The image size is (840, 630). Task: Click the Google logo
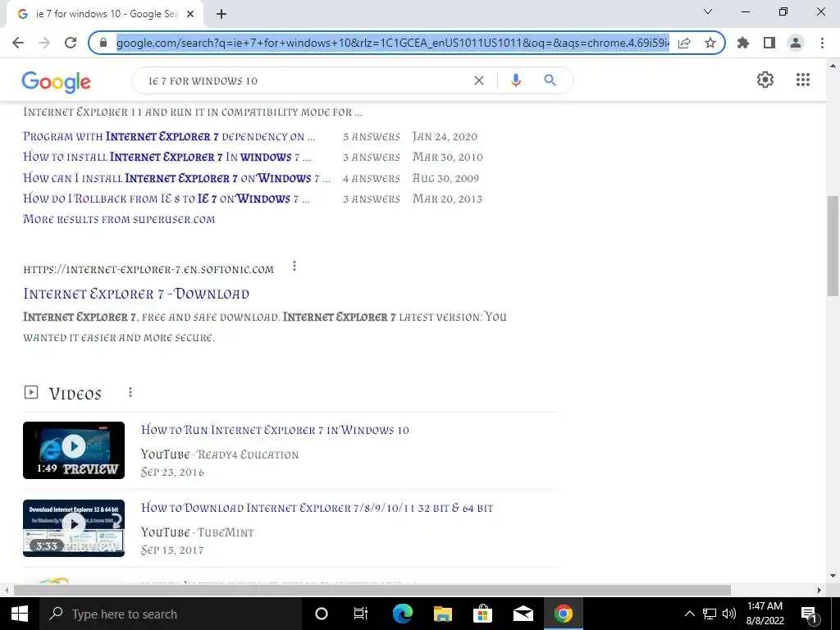tap(57, 81)
